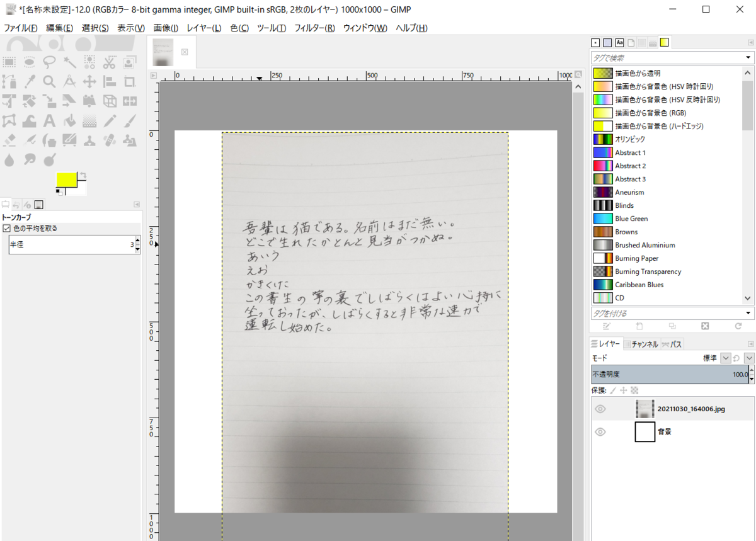The image size is (756, 541).
Task: Activate the Scissors Select tool
Action: pos(110,62)
